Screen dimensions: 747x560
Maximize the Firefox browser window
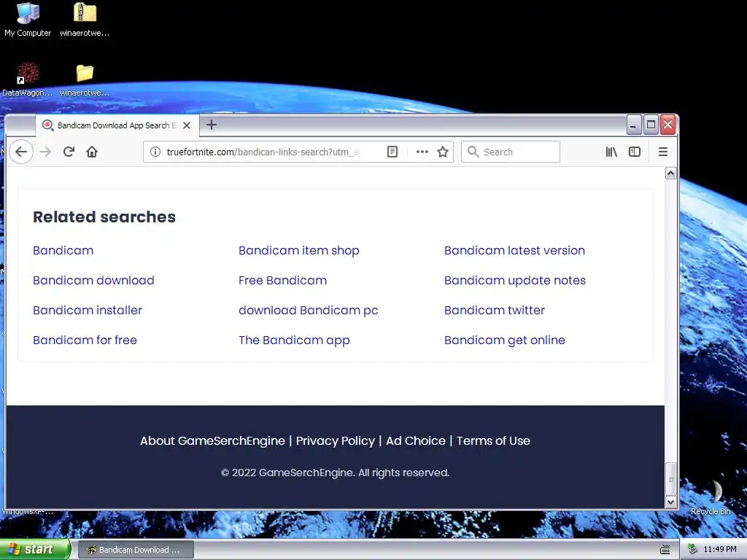pos(651,125)
